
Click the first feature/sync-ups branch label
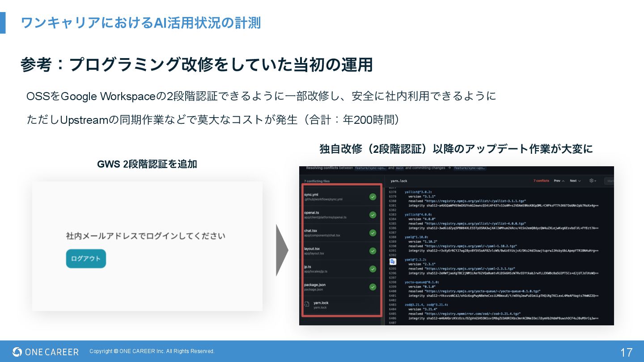click(x=371, y=168)
